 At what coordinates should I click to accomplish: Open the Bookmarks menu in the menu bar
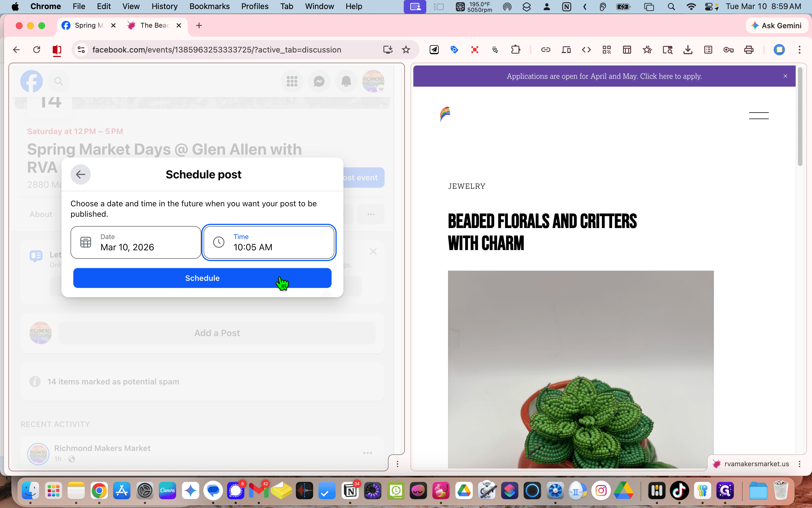coord(209,6)
